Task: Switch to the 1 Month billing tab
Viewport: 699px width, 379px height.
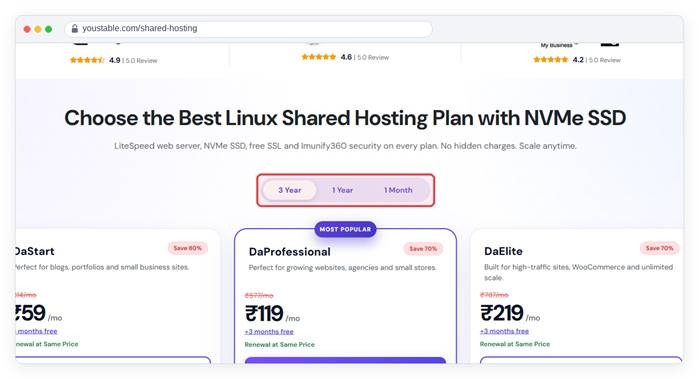Action: pyautogui.click(x=398, y=190)
